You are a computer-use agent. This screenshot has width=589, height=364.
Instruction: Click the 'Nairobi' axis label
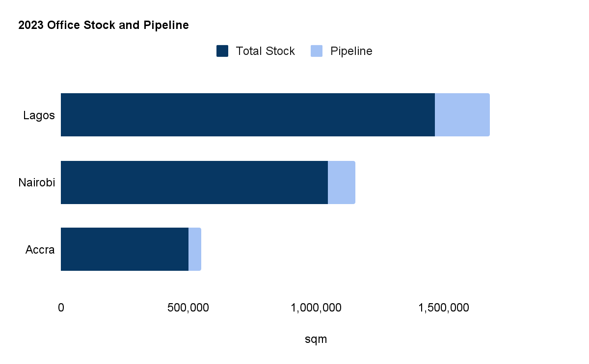37,182
